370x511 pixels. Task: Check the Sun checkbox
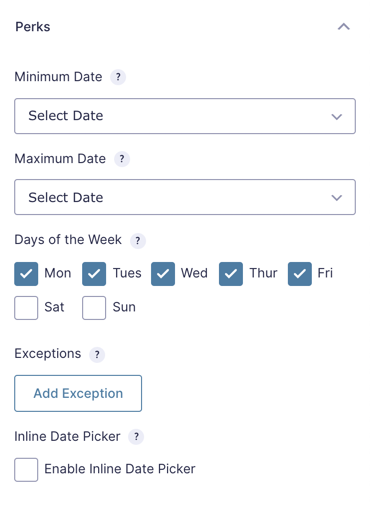pos(94,308)
